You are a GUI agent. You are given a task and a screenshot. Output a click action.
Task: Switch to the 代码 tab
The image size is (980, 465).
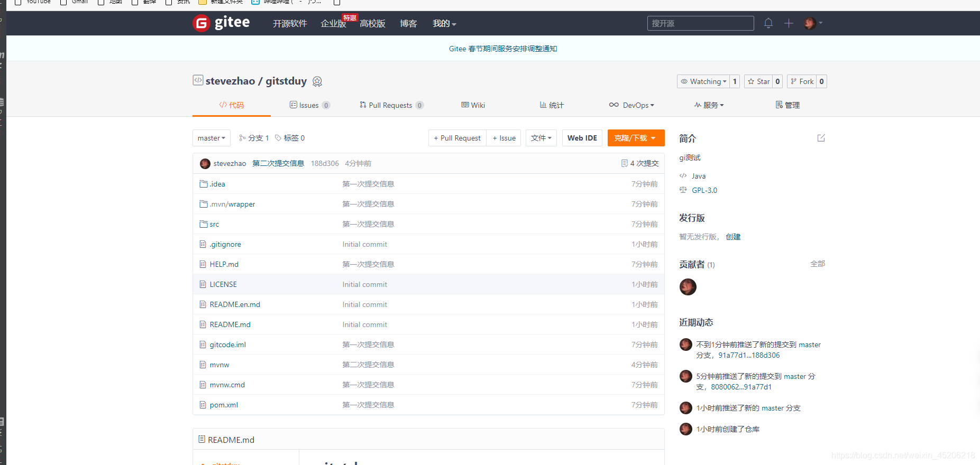(232, 105)
